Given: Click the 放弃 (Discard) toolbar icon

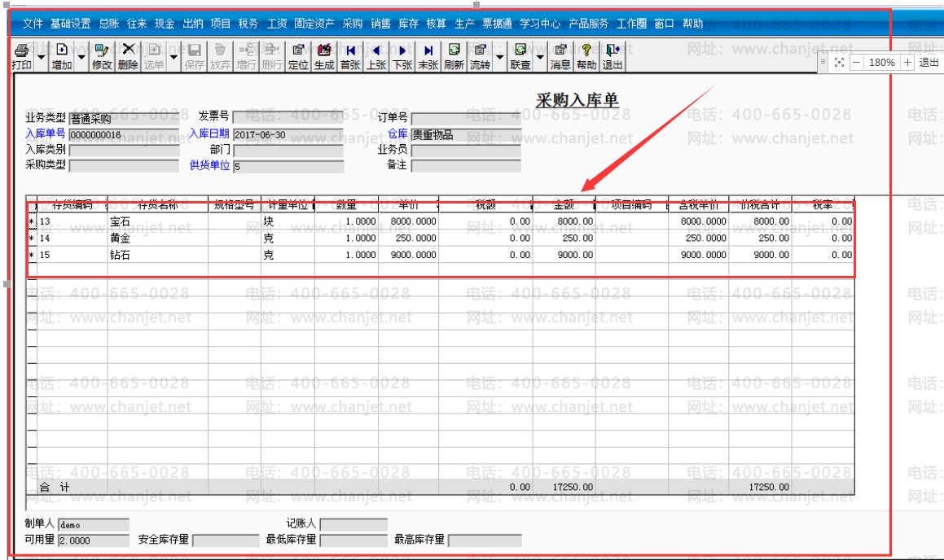Looking at the screenshot, I should 220,56.
